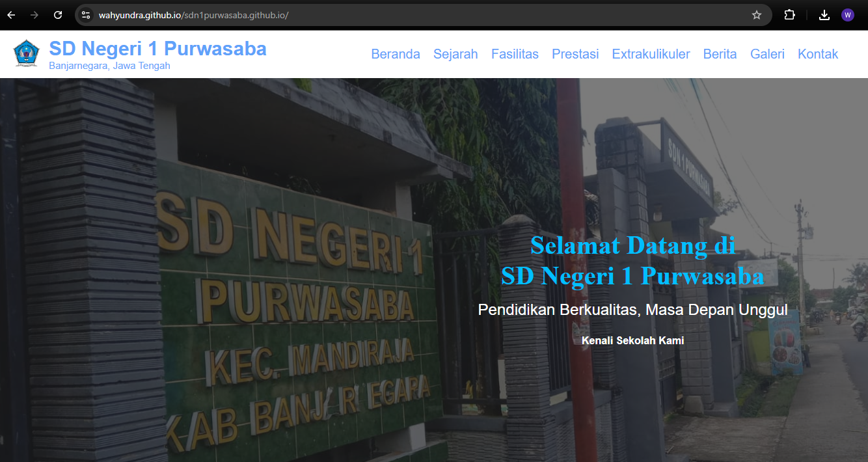The width and height of the screenshot is (868, 462).
Task: Open the Prestasi menu item
Action: [x=575, y=54]
